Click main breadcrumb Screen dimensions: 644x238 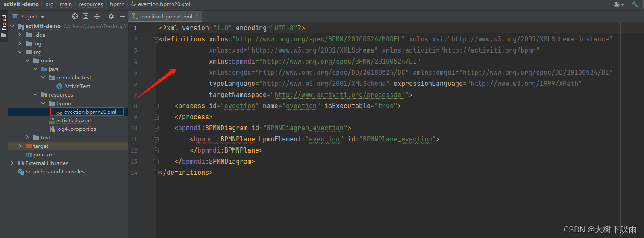coord(66,4)
